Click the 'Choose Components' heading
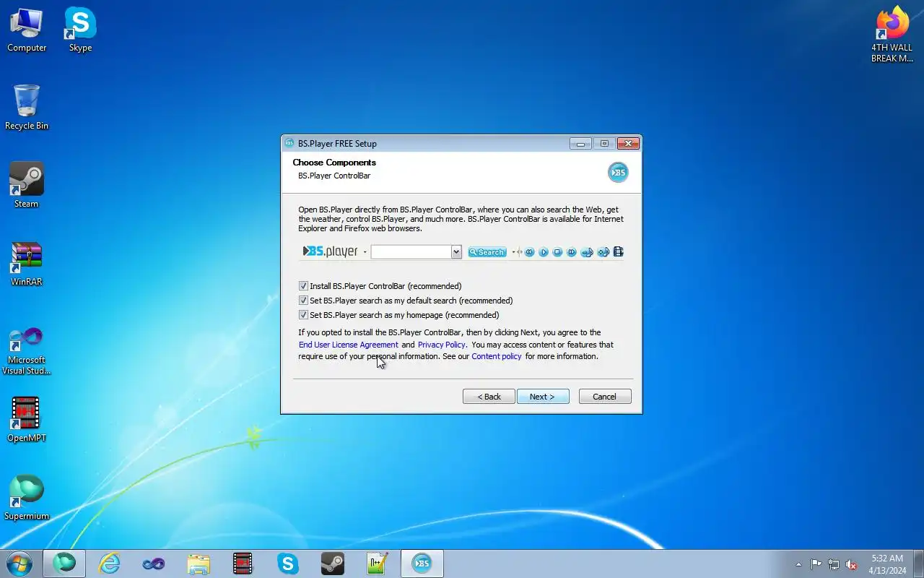This screenshot has width=924, height=578. (x=334, y=163)
